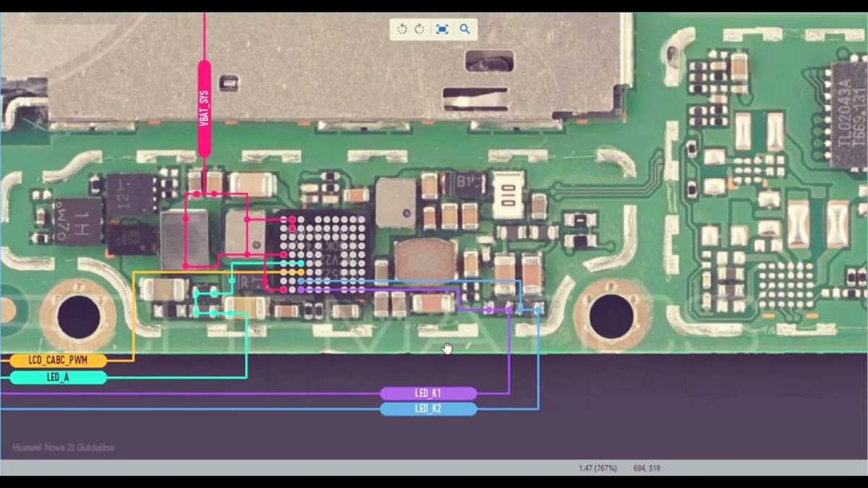Image resolution: width=868 pixels, height=488 pixels.
Task: Open the magnifier search tool
Action: click(x=465, y=30)
